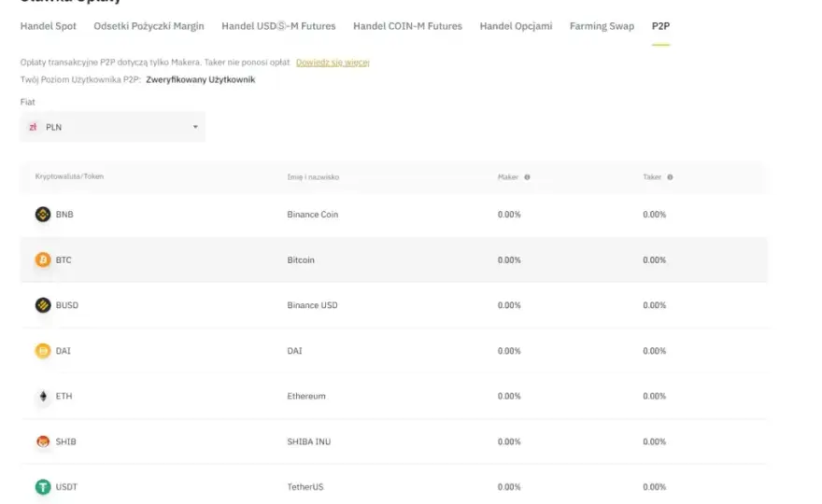Select Handel USD-M Futures tab
This screenshot has height=504, width=822.
pos(278,26)
